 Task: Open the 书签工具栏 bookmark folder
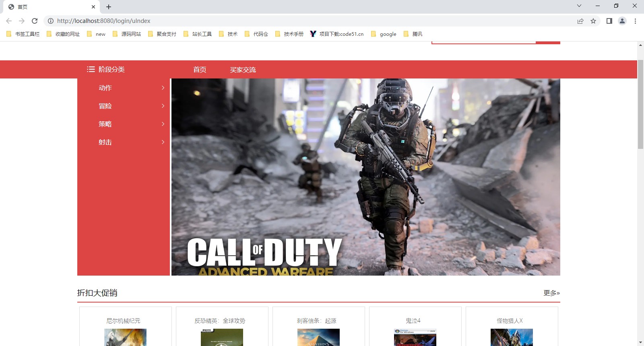coord(23,34)
